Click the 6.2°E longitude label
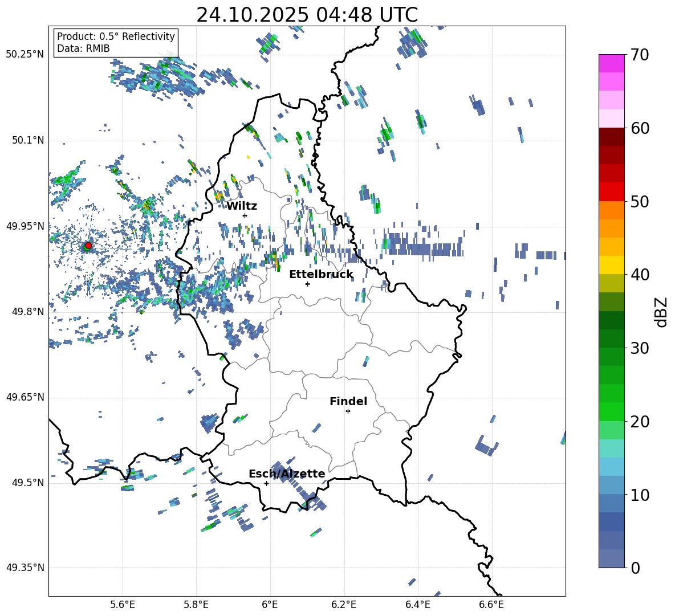 click(x=344, y=605)
